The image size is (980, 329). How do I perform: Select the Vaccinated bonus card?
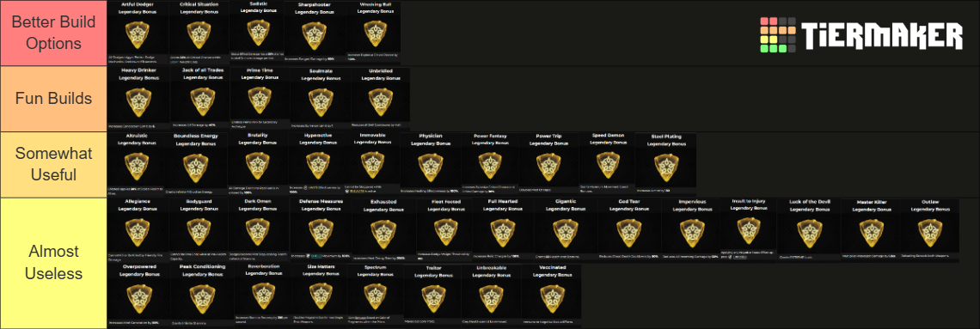click(551, 295)
